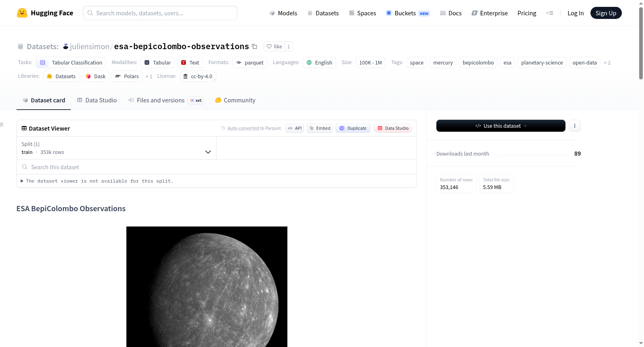Expand the +1 more libraries
The width and height of the screenshot is (644, 347).
coord(149,76)
